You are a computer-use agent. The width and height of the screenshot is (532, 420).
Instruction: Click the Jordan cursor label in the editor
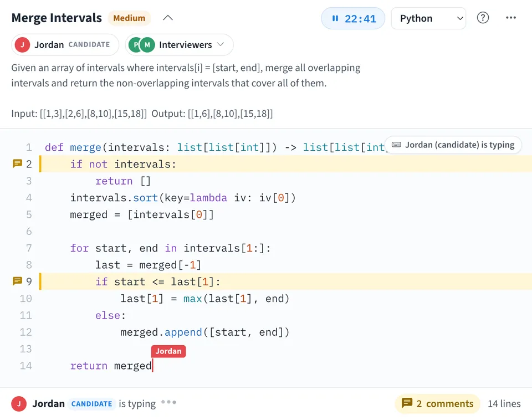[x=168, y=351]
